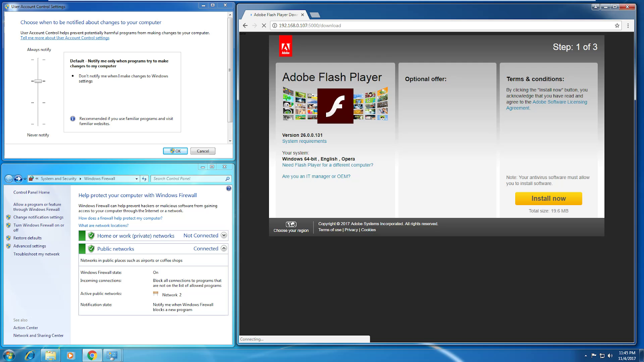Screen dimensions: 644x362
Task: Launch Internet Explorer from the taskbar
Action: pos(30,355)
